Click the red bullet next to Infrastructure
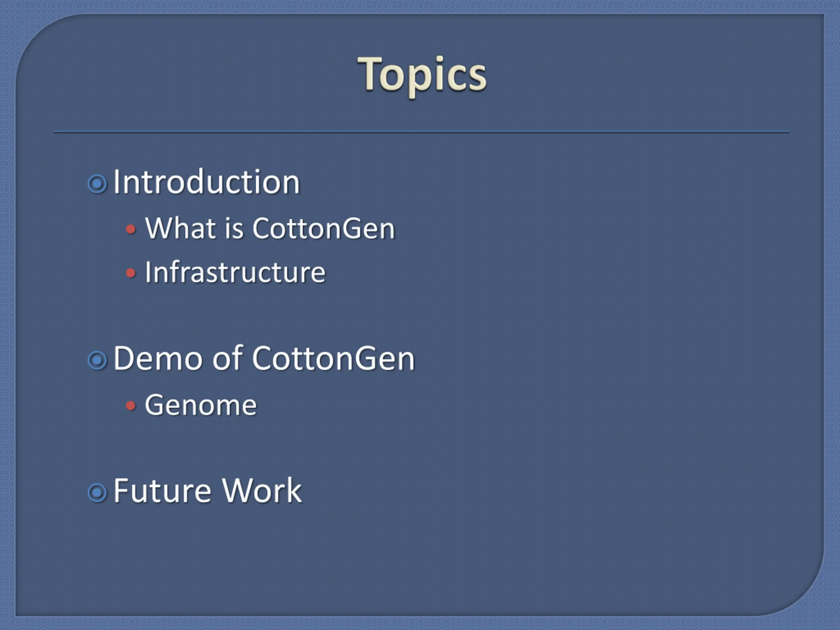This screenshot has height=630, width=840. (x=131, y=273)
